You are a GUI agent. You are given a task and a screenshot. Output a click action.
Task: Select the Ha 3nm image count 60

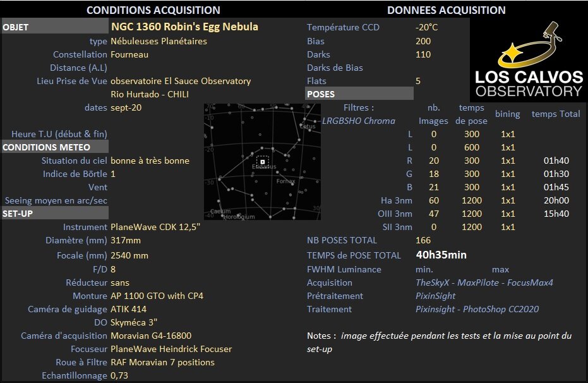(434, 200)
